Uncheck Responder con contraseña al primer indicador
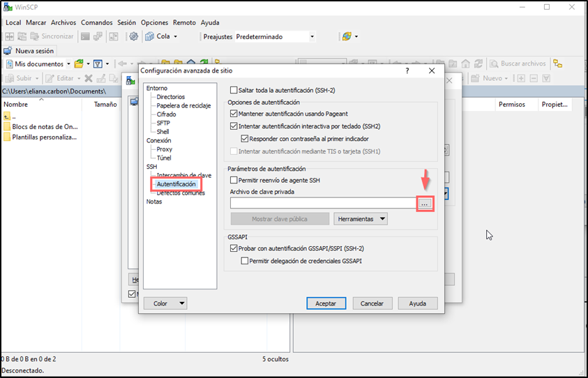588x378 pixels. coord(245,139)
